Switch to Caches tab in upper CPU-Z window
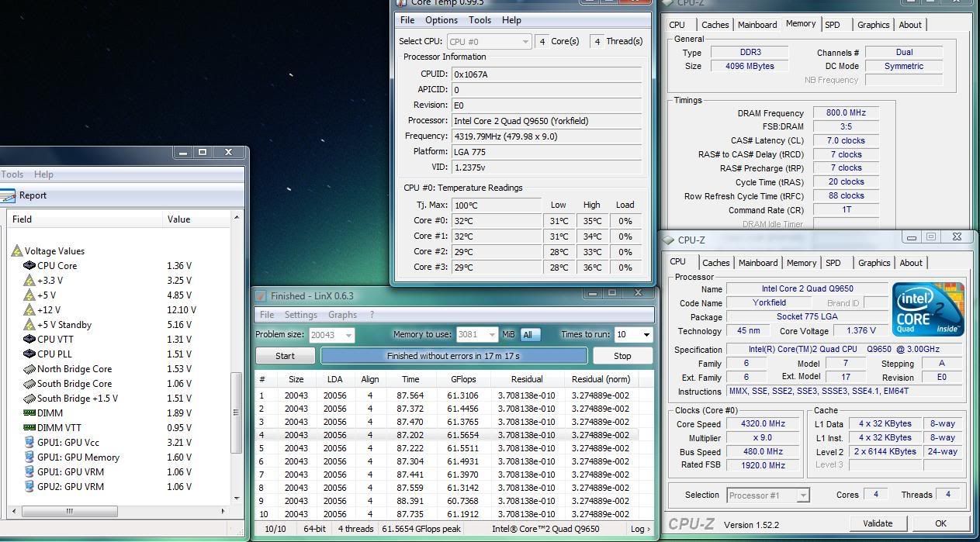Image resolution: width=980 pixels, height=542 pixels. click(715, 25)
